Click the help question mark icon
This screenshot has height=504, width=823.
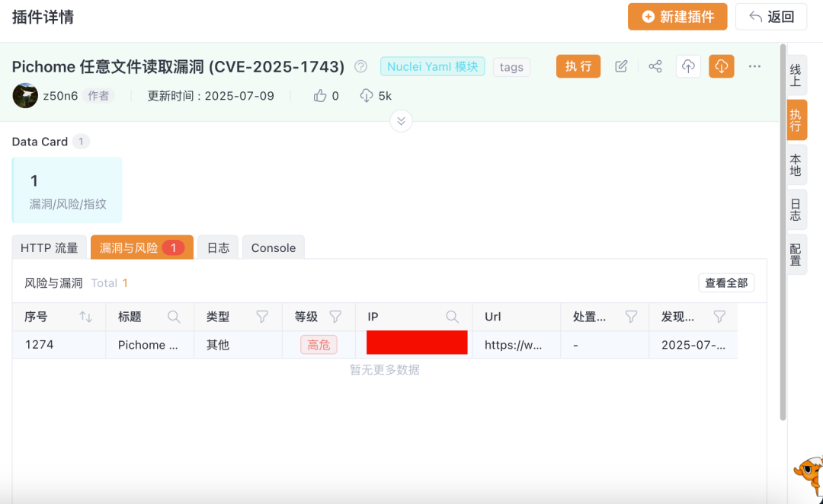tap(361, 67)
